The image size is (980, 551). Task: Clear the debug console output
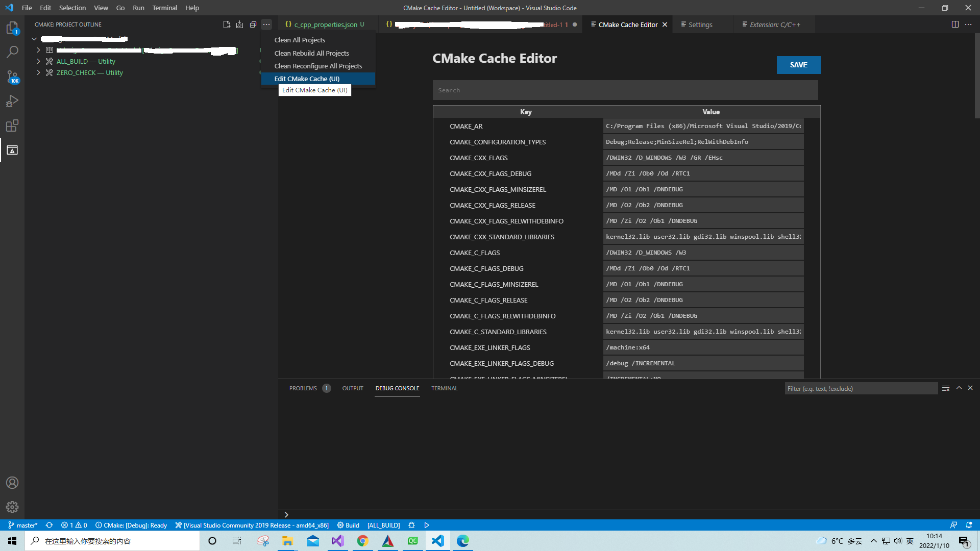[946, 388]
